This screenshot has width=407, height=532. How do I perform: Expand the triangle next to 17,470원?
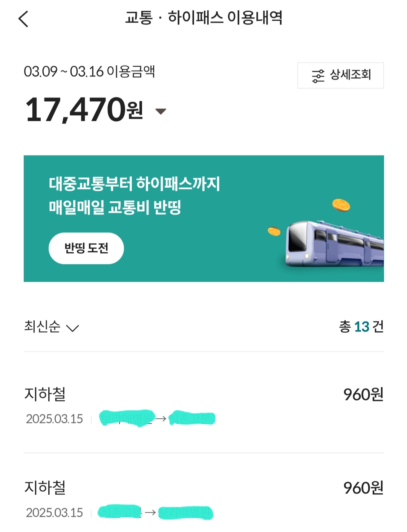[161, 111]
